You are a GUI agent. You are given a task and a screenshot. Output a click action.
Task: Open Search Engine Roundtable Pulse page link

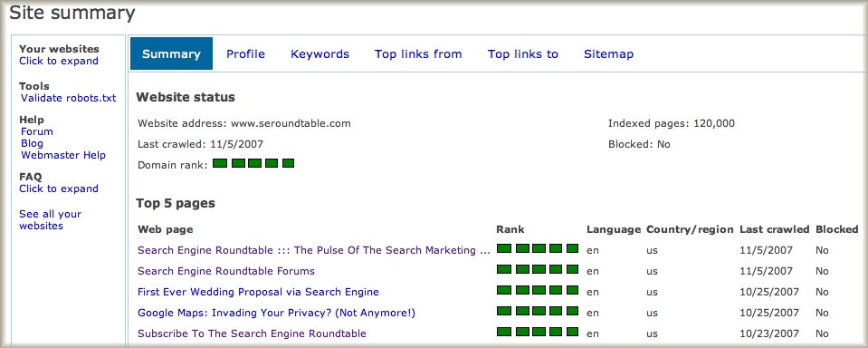click(314, 250)
